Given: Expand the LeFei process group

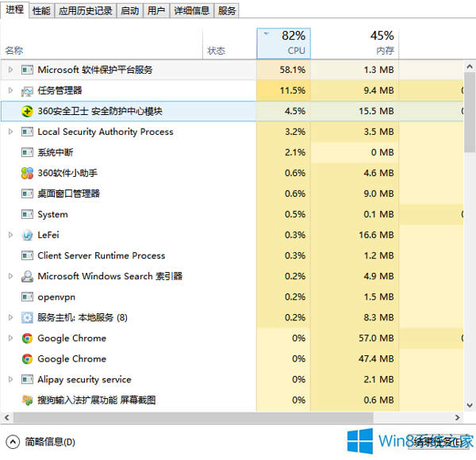Looking at the screenshot, I should pos(10,235).
